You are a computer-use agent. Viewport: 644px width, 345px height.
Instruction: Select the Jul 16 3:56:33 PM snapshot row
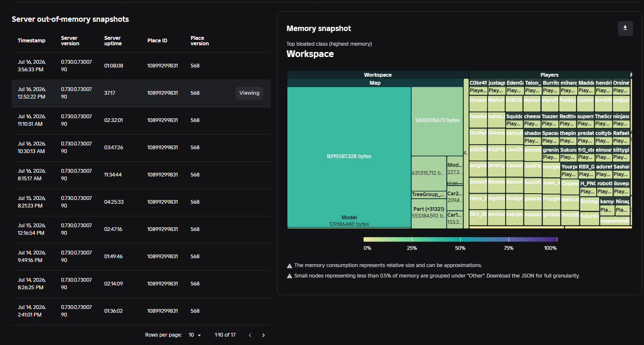click(141, 66)
